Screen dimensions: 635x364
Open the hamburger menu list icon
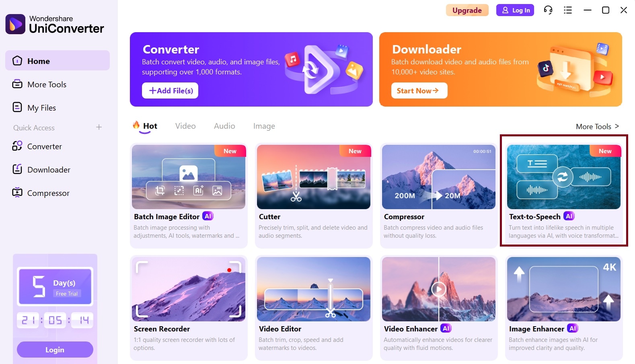(x=568, y=10)
